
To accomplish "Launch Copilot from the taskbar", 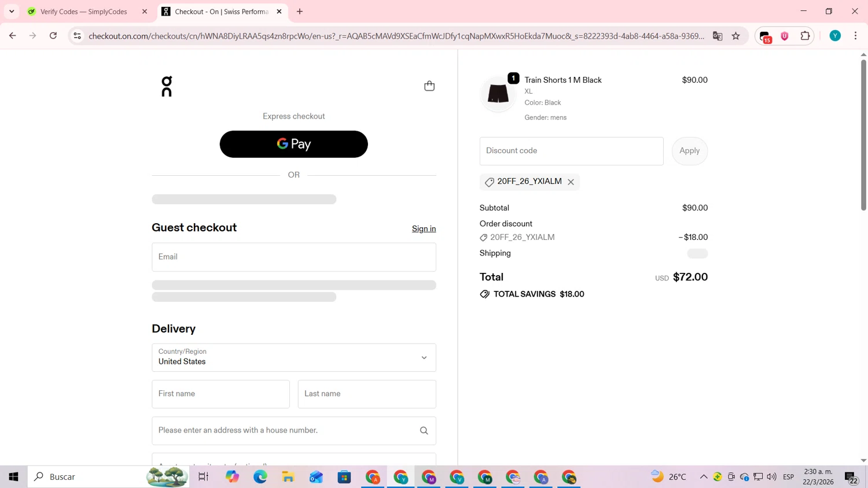I will (x=232, y=477).
